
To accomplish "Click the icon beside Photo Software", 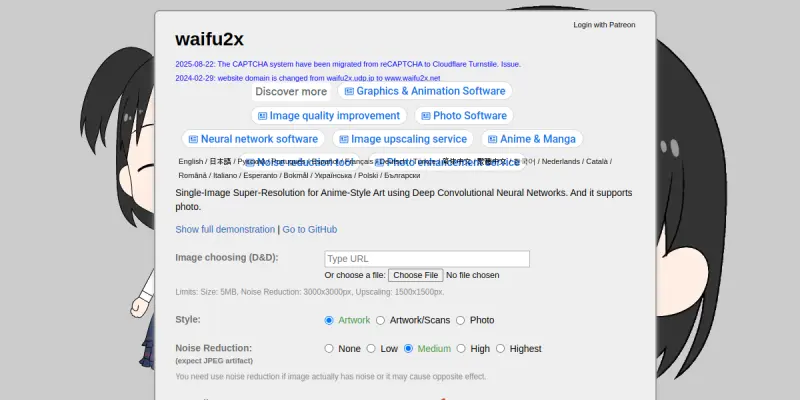I will 426,116.
